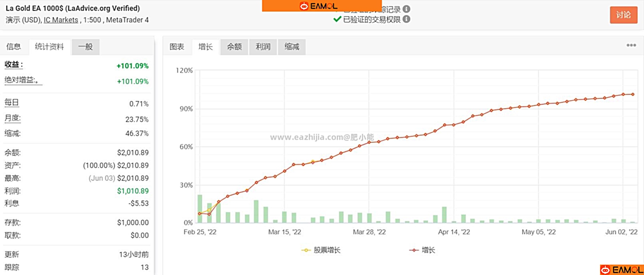Screen dimensions: 644x275
Task: Switch to the 信息 tab
Action: (14, 47)
